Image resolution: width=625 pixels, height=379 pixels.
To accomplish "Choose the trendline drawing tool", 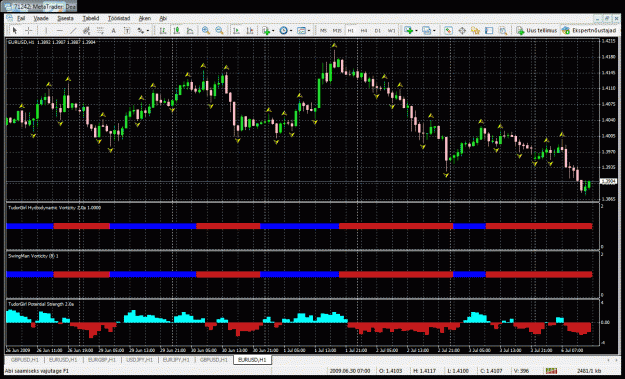I will point(73,30).
